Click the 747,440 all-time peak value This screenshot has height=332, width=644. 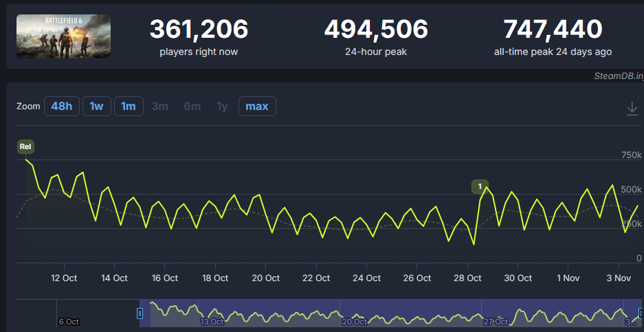(x=553, y=29)
